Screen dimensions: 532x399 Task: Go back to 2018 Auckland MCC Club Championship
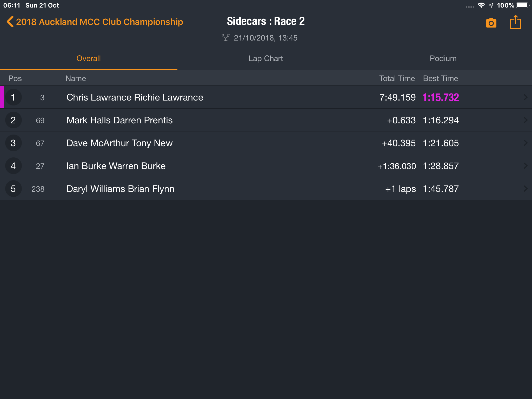99,22
